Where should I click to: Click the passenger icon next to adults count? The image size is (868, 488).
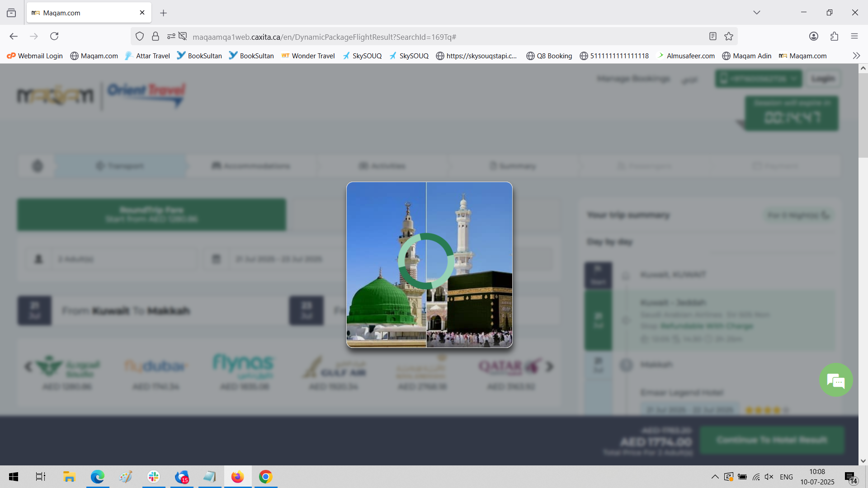38,258
